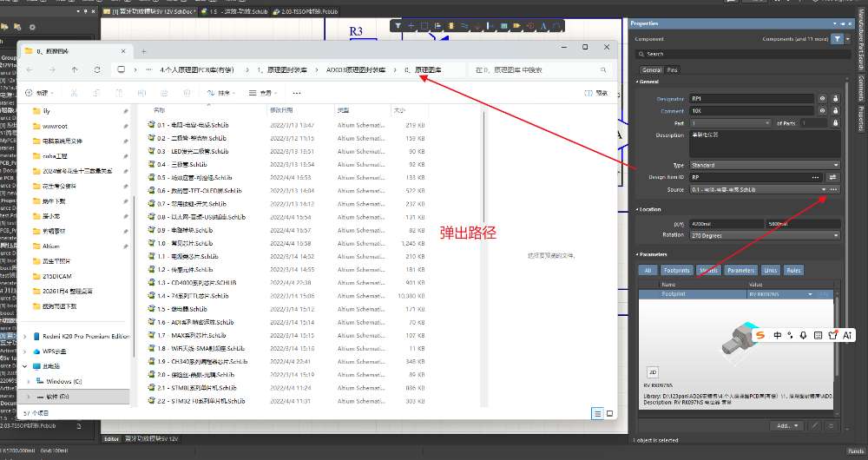
Task: Open a new Explorer tab with plus
Action: (x=143, y=51)
